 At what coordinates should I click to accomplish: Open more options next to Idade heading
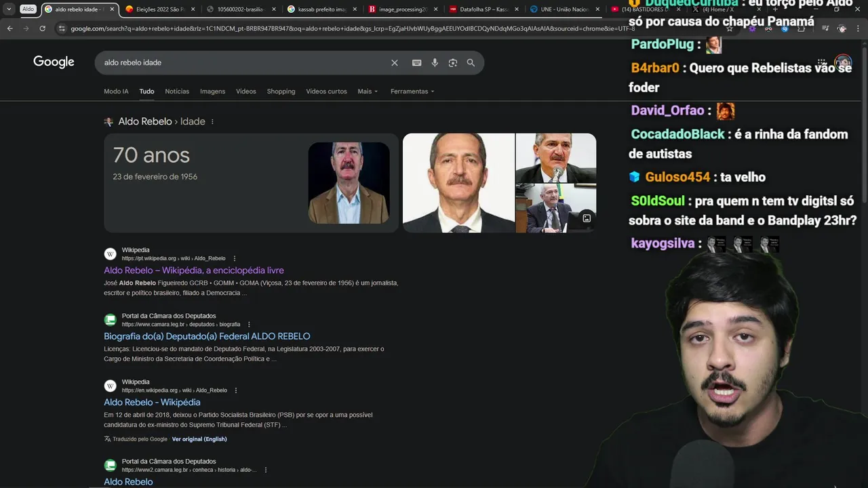(212, 122)
